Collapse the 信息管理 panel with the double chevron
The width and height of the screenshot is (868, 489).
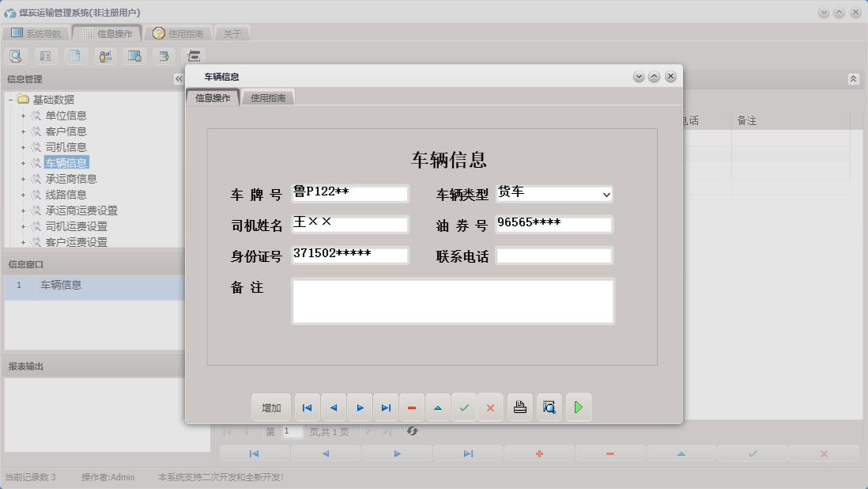click(179, 78)
